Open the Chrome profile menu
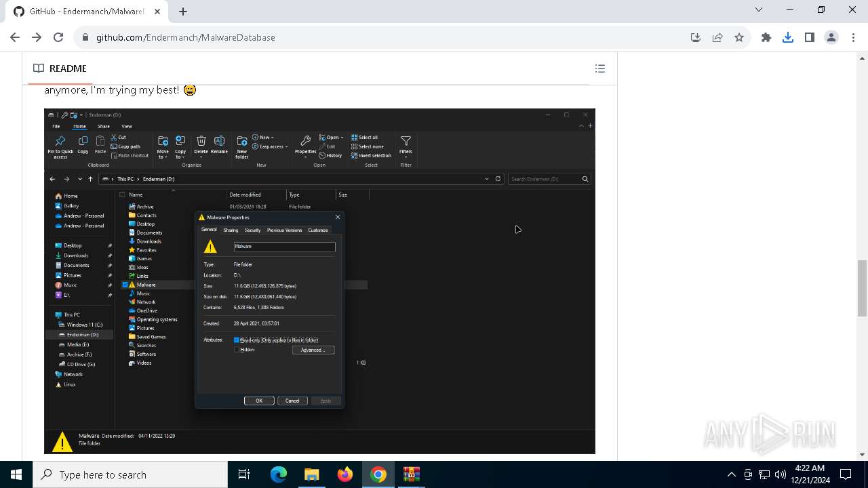 point(831,37)
